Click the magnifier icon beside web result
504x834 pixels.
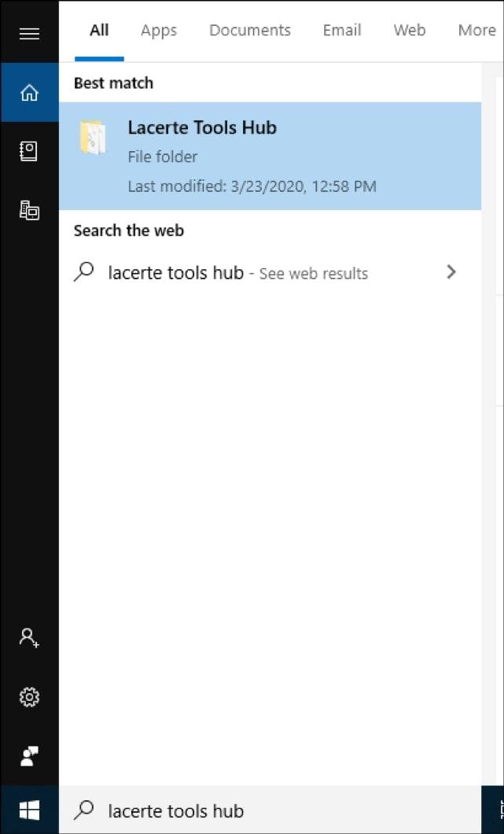coord(84,272)
